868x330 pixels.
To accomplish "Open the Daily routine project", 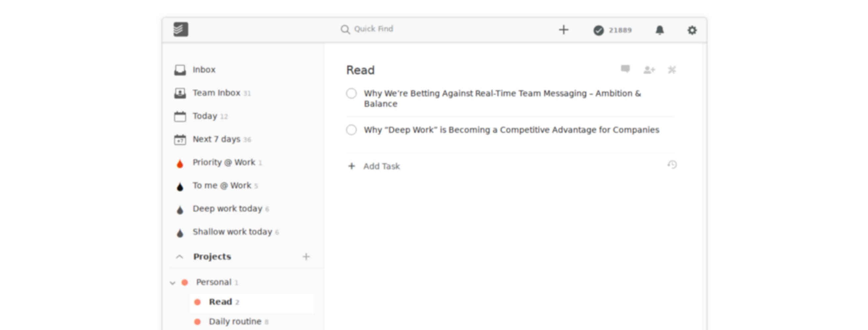I will (235, 322).
